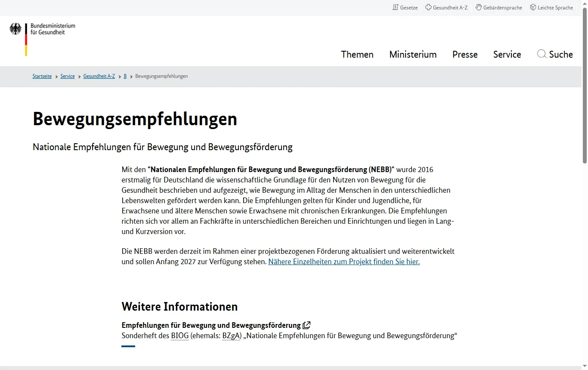Click the Nationale Empfehlungen subtitle text
588x370 pixels.
163,147
